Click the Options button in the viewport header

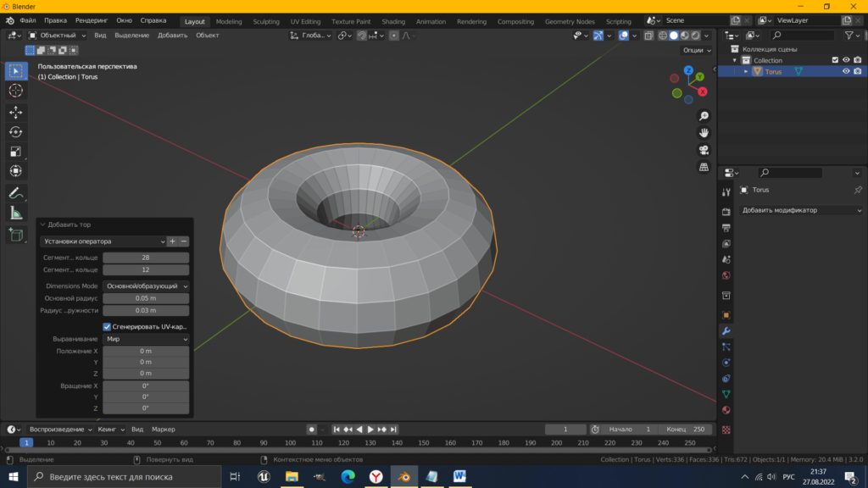click(x=695, y=50)
